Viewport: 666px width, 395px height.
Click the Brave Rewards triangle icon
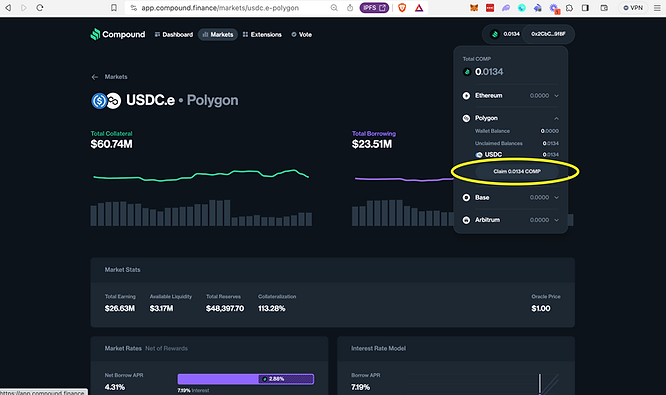tap(419, 8)
